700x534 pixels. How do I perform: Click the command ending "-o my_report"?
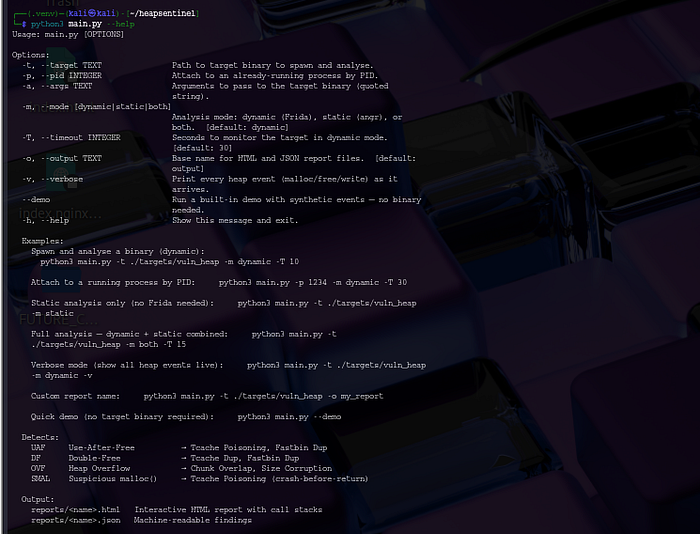pos(263,396)
